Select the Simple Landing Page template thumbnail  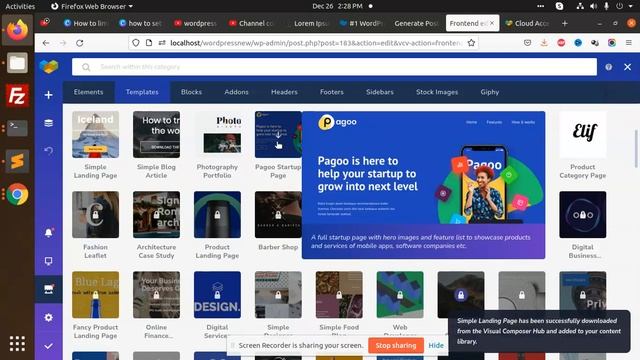(x=96, y=134)
